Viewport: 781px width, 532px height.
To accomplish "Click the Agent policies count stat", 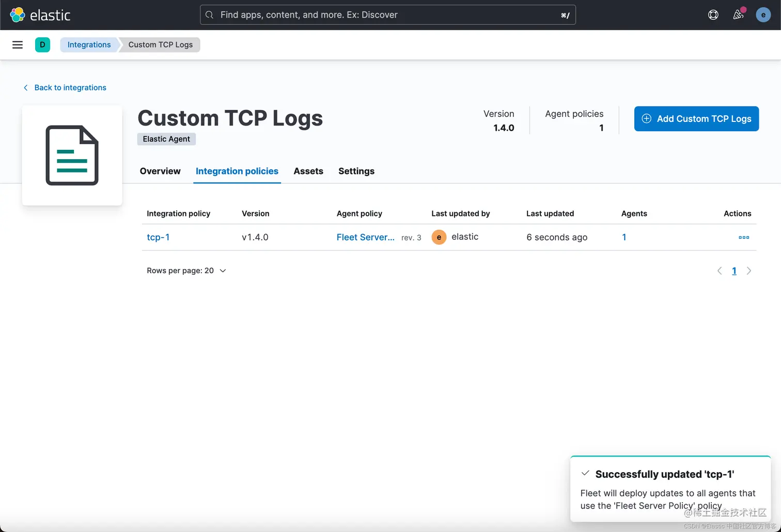I will (574, 121).
